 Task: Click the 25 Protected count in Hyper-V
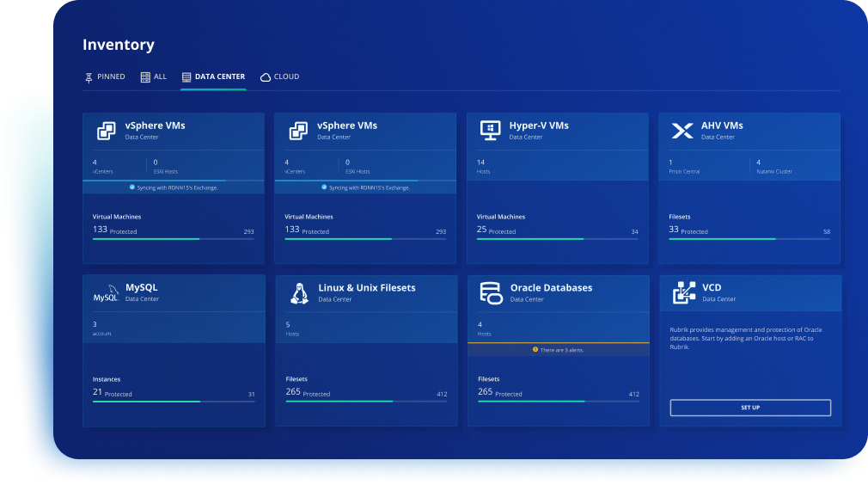tap(496, 230)
